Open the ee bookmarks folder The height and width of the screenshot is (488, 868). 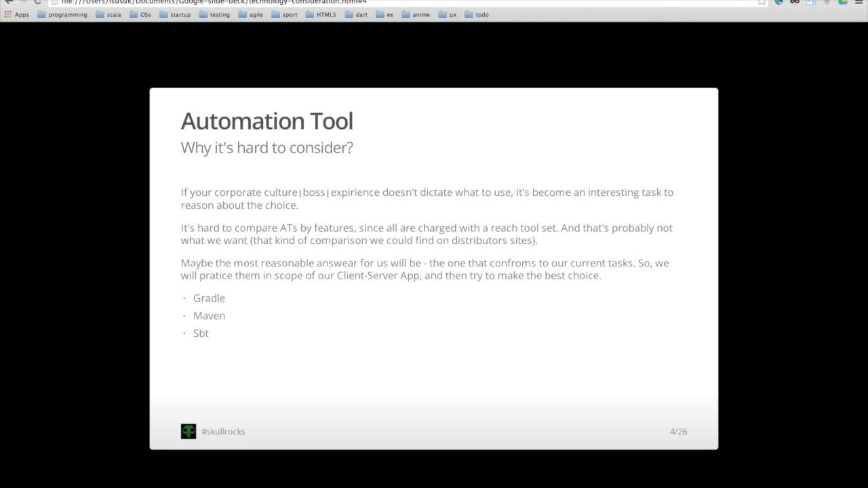click(384, 14)
